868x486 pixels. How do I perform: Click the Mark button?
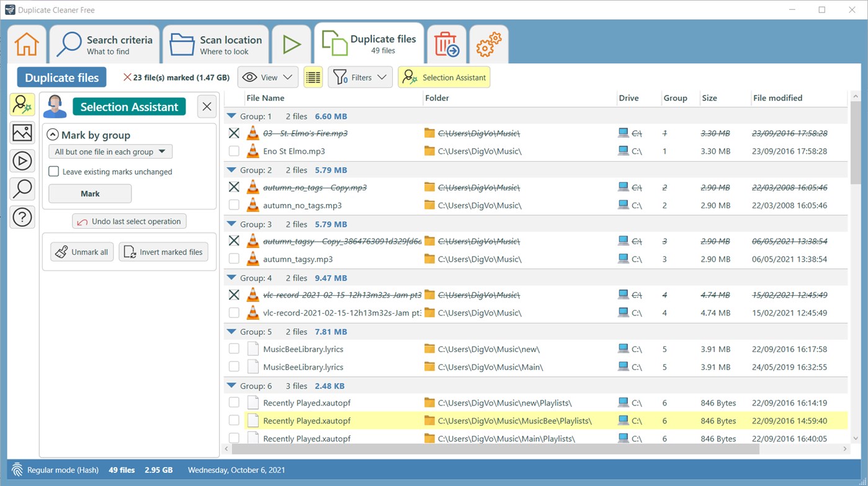pos(89,193)
